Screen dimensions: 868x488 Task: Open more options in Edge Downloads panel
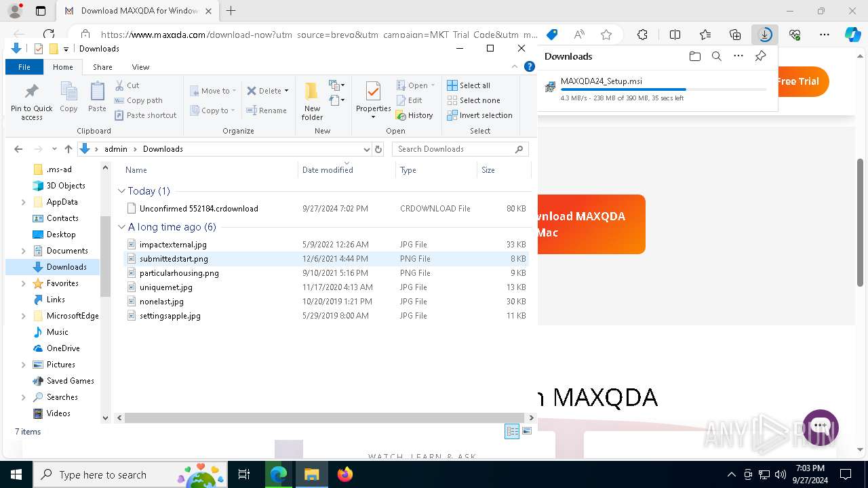(x=738, y=56)
